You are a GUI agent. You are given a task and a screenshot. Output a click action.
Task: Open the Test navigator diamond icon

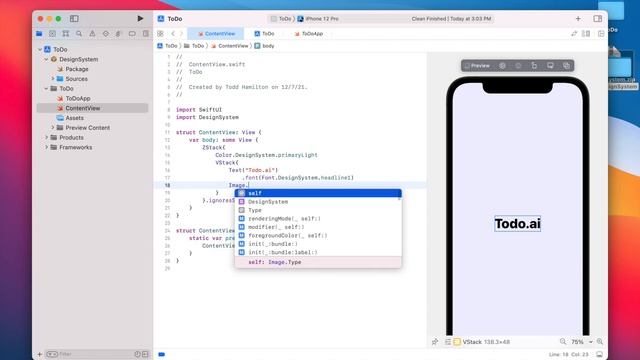(x=106, y=33)
